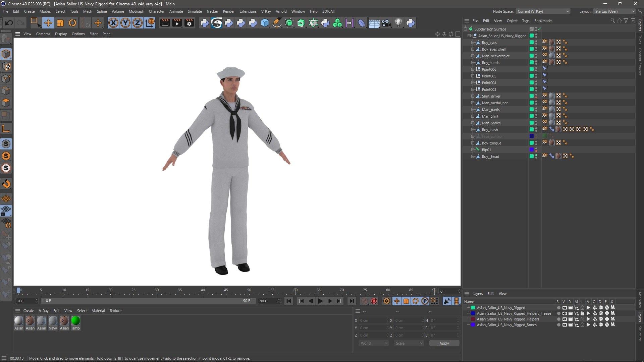Image resolution: width=644 pixels, height=362 pixels.
Task: Open the Layout dropdown
Action: [614, 11]
